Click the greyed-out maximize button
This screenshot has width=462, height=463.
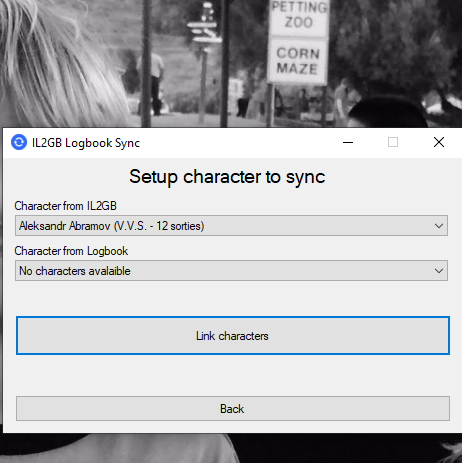point(393,142)
